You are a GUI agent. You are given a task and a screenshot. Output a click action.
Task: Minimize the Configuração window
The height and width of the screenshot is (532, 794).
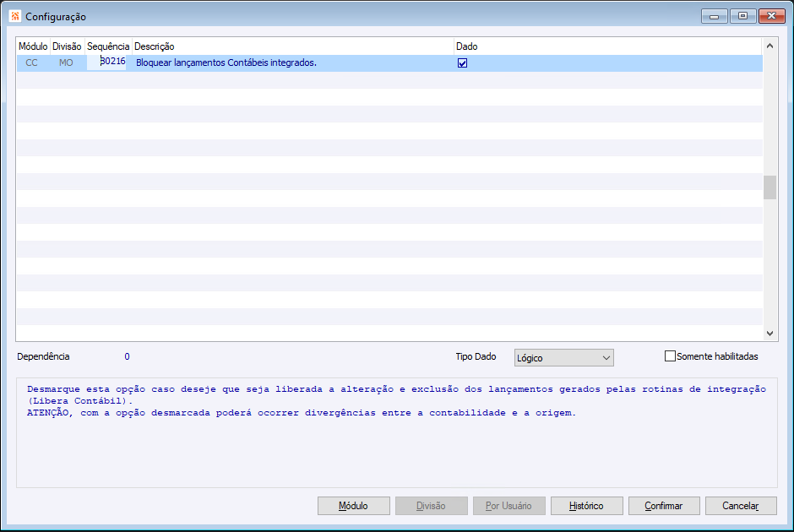click(x=715, y=16)
